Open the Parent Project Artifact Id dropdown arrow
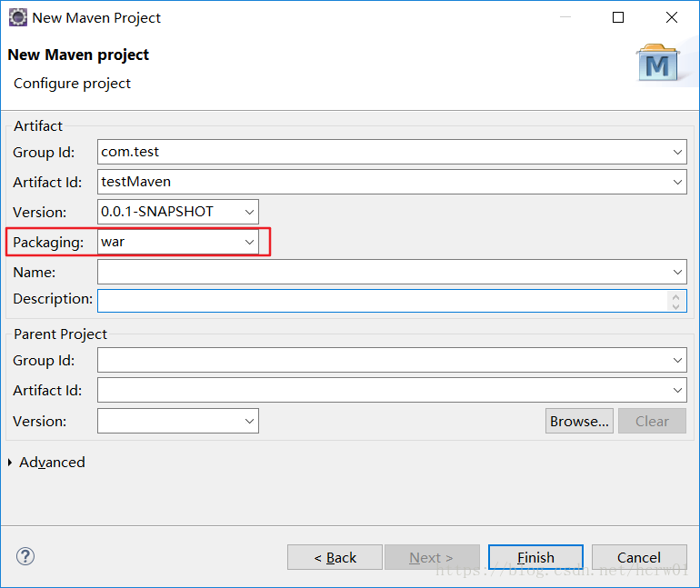700x588 pixels. coord(677,390)
